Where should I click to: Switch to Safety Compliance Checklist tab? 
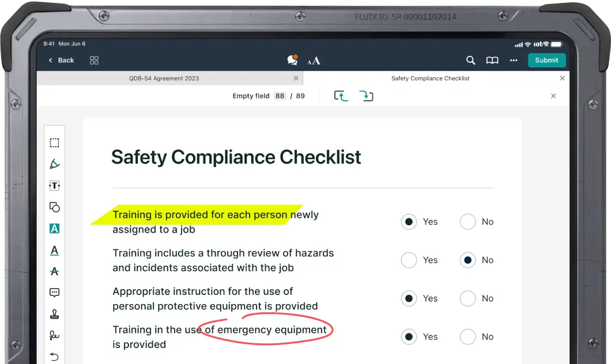430,78
